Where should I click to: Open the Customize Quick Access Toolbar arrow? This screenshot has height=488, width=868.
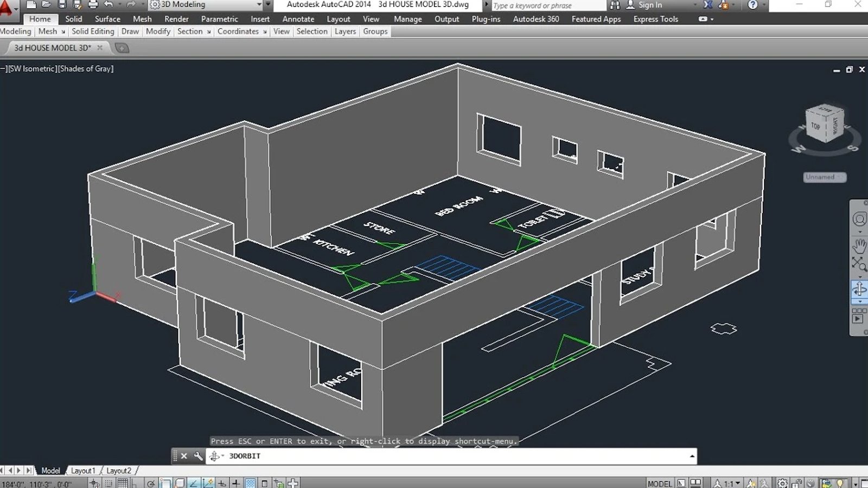(x=268, y=4)
